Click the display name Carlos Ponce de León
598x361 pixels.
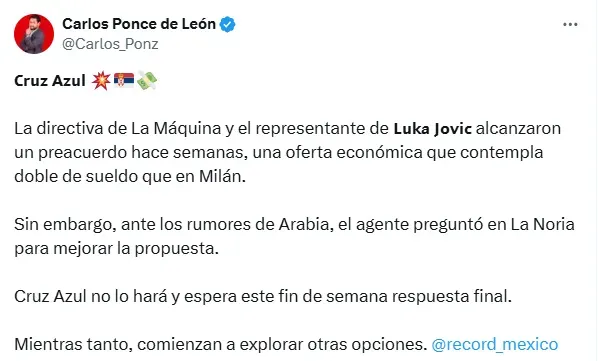[x=139, y=24]
